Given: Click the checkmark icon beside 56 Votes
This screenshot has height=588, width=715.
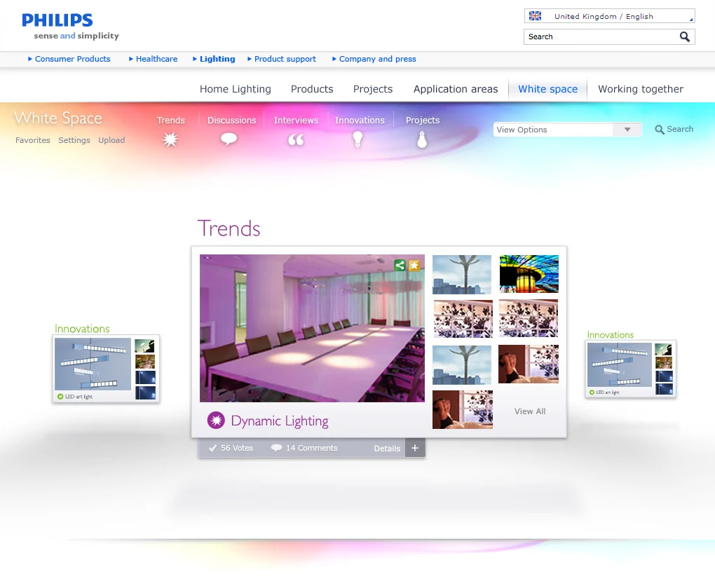Looking at the screenshot, I should pos(212,448).
